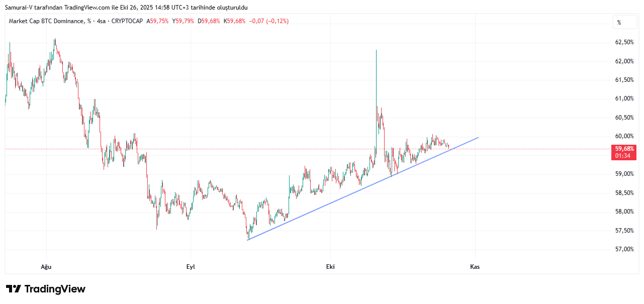Click the 58,50% price axis label
This screenshot has height=304, width=644.
click(x=624, y=193)
